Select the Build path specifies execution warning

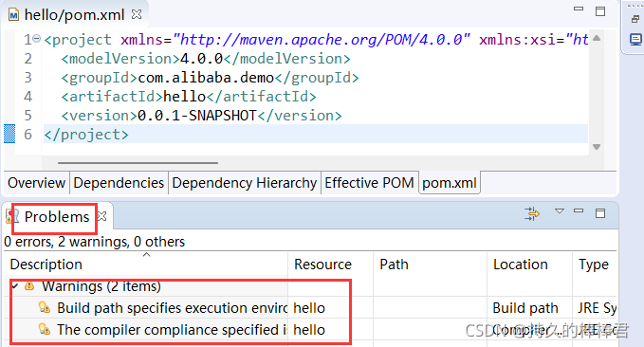(172, 308)
